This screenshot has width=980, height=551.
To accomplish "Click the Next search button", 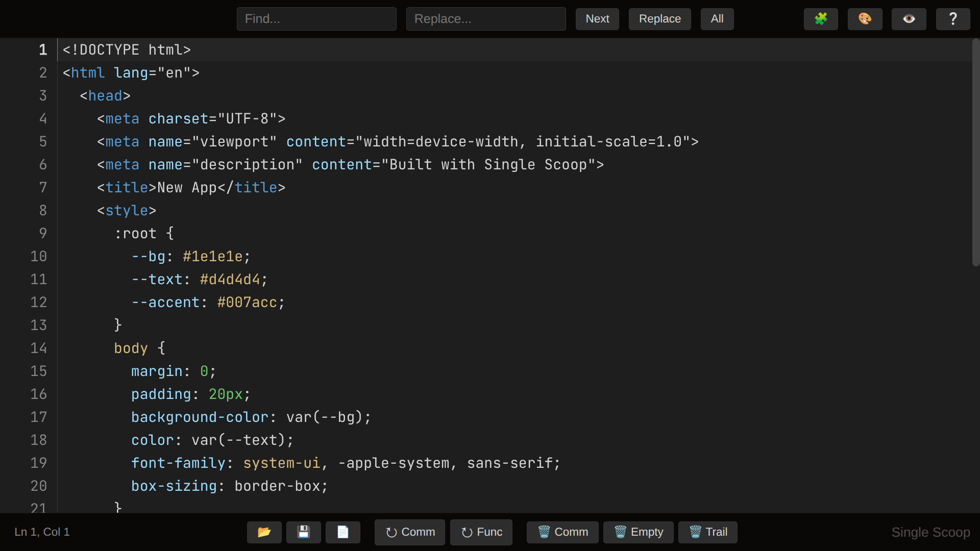I will 597,19.
